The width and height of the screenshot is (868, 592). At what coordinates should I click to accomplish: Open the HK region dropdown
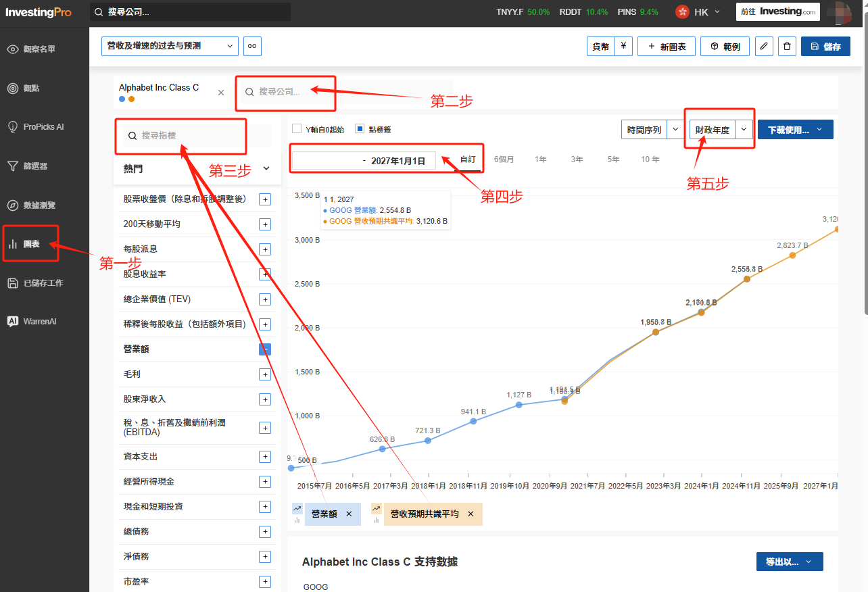coord(698,12)
